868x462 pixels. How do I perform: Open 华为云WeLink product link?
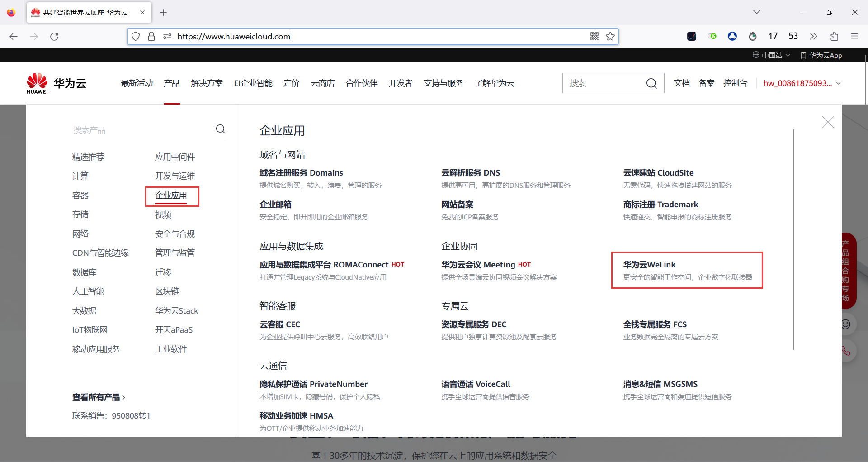click(x=649, y=264)
